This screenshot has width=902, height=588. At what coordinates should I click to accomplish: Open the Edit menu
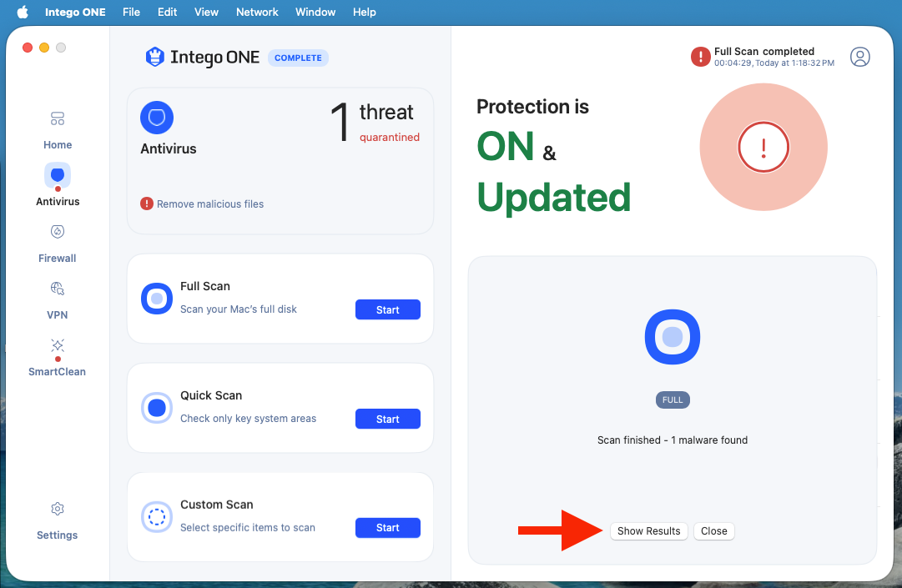pos(168,12)
